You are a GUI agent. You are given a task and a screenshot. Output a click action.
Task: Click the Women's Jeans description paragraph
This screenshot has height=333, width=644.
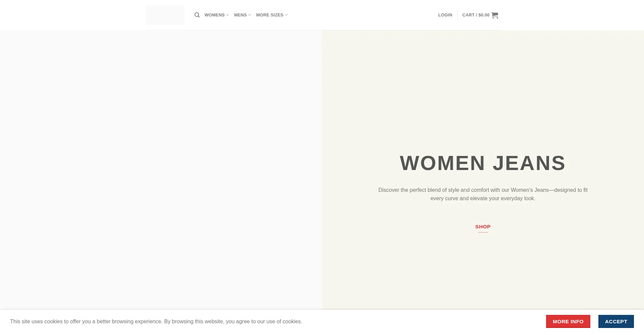483,194
